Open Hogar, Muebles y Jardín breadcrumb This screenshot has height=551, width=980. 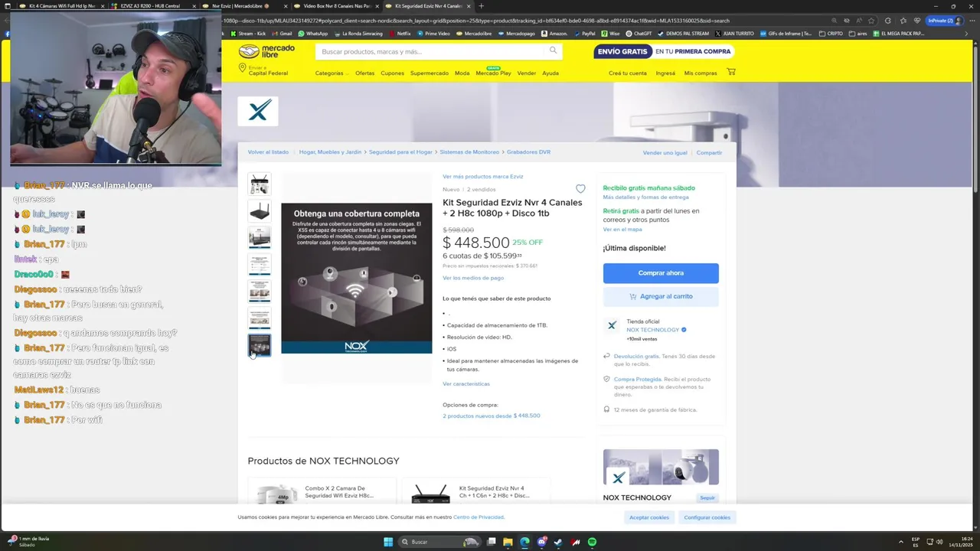coord(330,152)
